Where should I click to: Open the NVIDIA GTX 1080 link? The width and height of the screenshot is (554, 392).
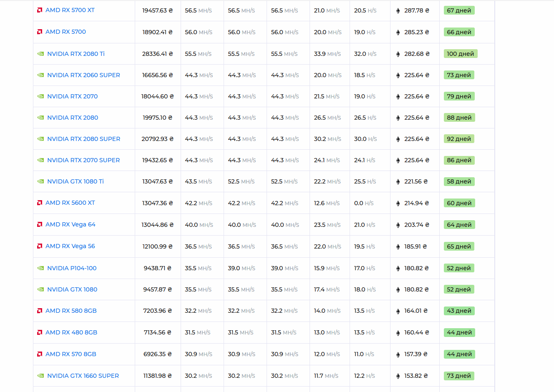(x=72, y=289)
